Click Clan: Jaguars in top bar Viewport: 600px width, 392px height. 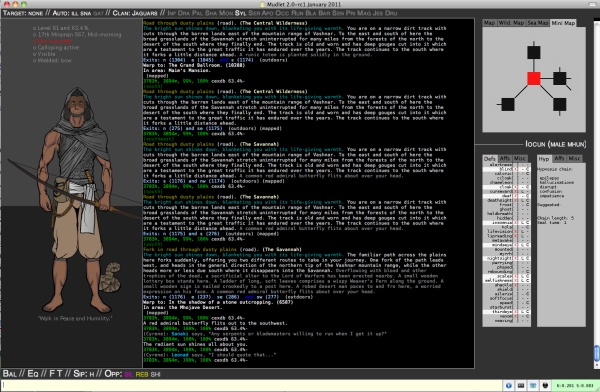tap(135, 13)
